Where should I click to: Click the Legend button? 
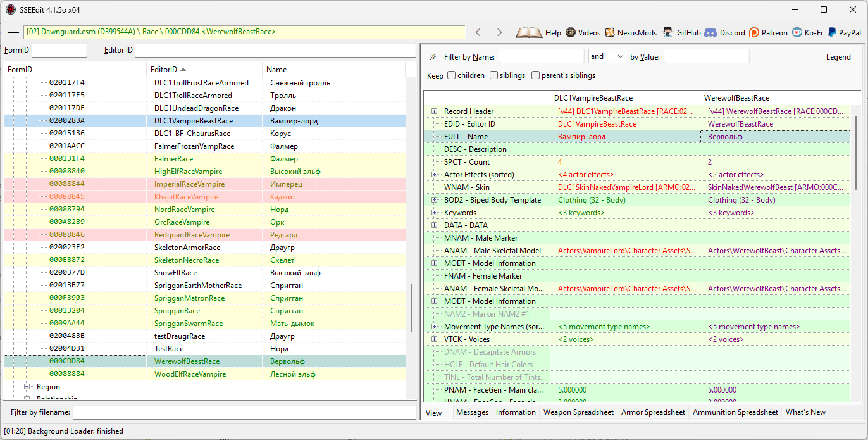pos(838,57)
